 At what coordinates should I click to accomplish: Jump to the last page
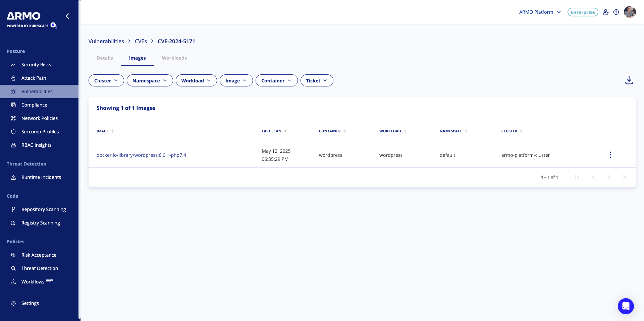[625, 177]
